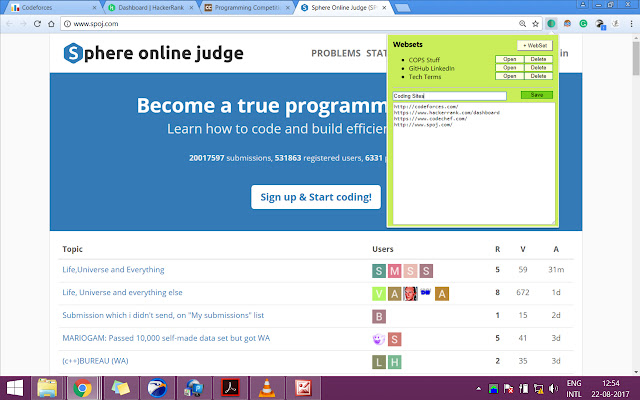This screenshot has height=400, width=640.
Task: Select the Sphere Online Judge tab
Action: click(343, 7)
